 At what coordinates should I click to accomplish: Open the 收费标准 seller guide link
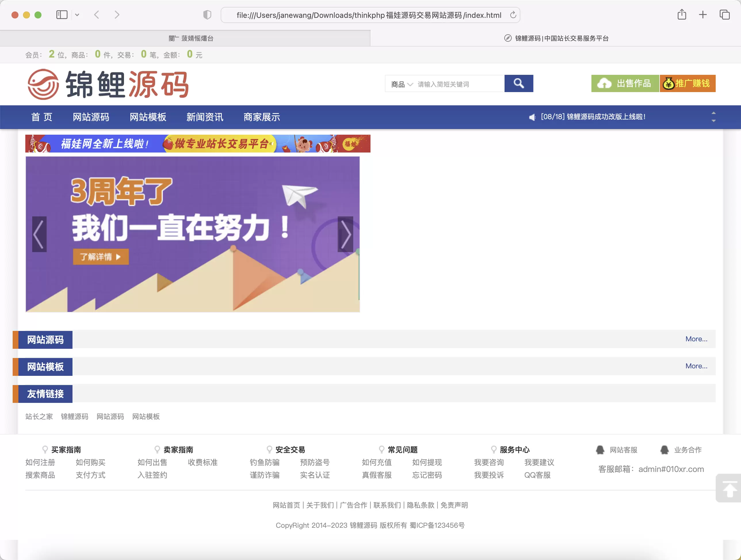203,462
